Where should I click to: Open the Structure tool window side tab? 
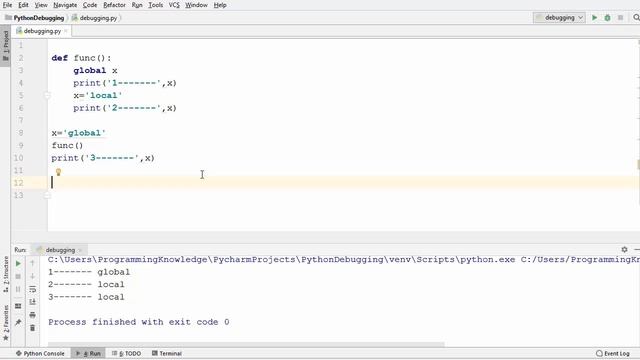pos(5,274)
